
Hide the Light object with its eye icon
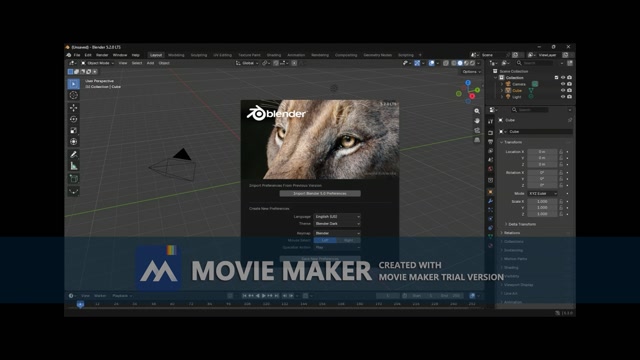point(563,97)
